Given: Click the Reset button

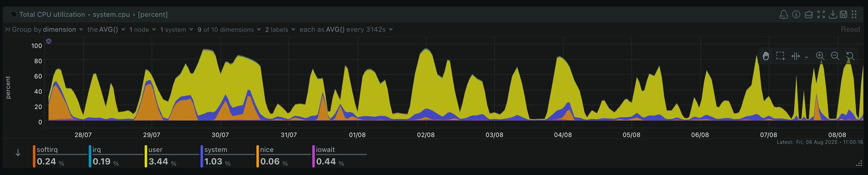Looking at the screenshot, I should point(850,29).
